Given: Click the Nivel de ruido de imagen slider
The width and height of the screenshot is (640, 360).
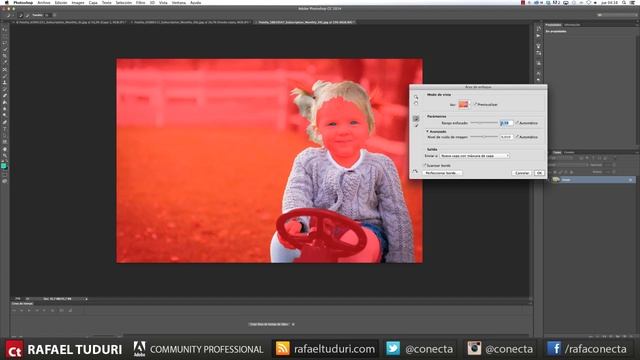Looking at the screenshot, I should click(484, 137).
